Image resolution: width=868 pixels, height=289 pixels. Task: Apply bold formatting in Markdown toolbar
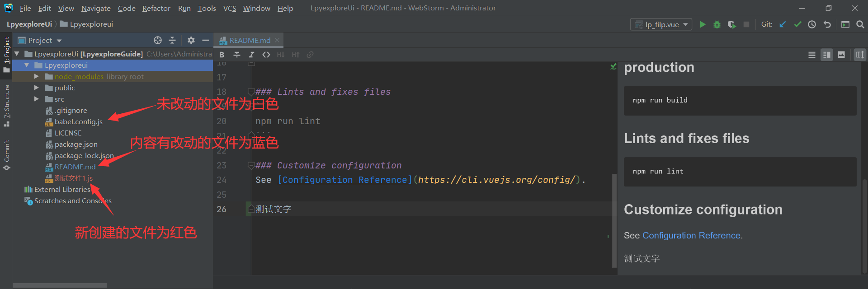point(222,55)
